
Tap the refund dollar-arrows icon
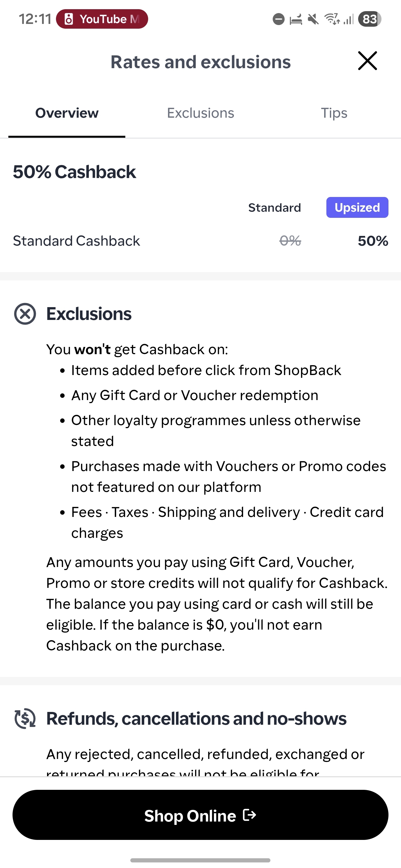tap(25, 718)
